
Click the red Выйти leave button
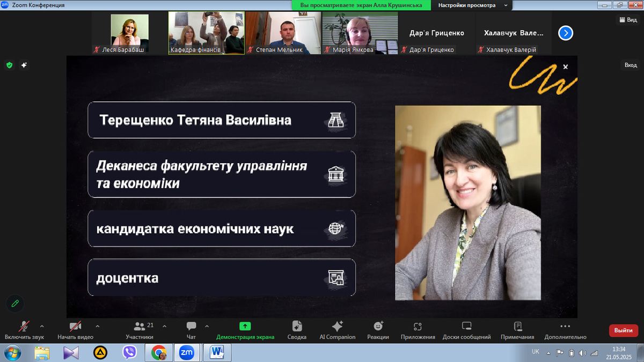pos(624,330)
